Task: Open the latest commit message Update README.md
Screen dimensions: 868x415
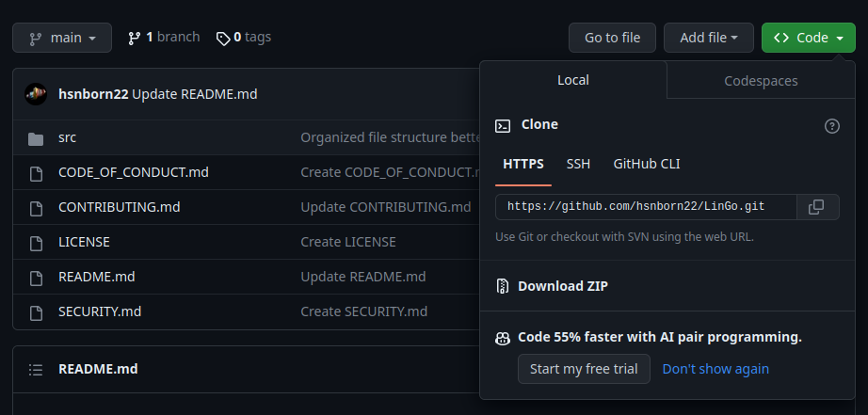Action: coord(195,94)
